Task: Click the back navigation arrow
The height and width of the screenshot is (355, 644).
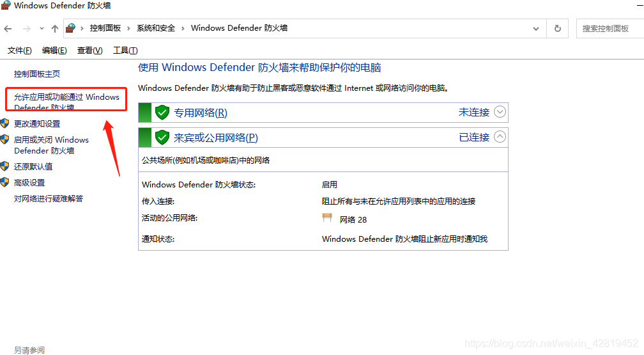Action: click(x=8, y=28)
